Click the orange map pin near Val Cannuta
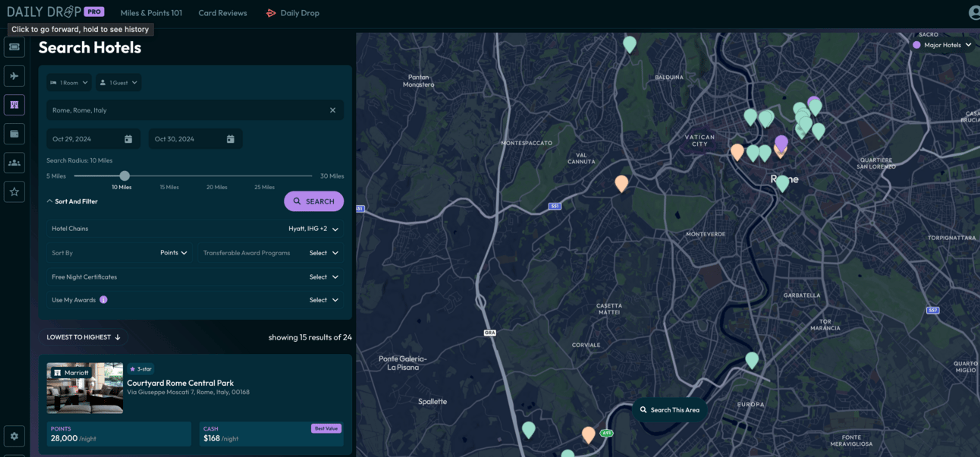 pyautogui.click(x=622, y=183)
